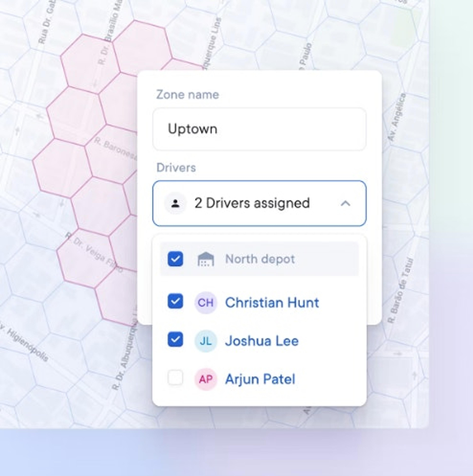This screenshot has height=476, width=473.
Task: Uncheck Joshua Lee's checkbox
Action: pos(175,339)
